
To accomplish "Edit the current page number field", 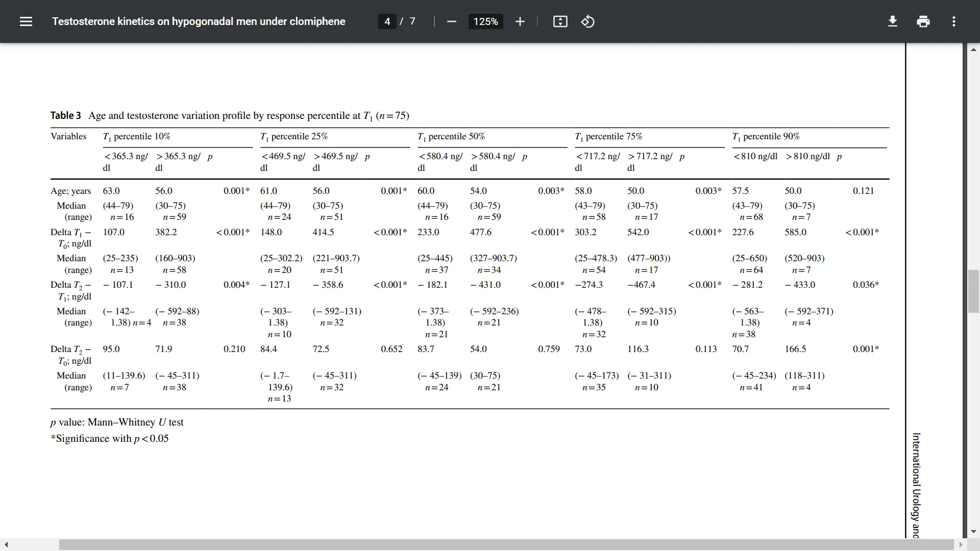I will tap(387, 21).
